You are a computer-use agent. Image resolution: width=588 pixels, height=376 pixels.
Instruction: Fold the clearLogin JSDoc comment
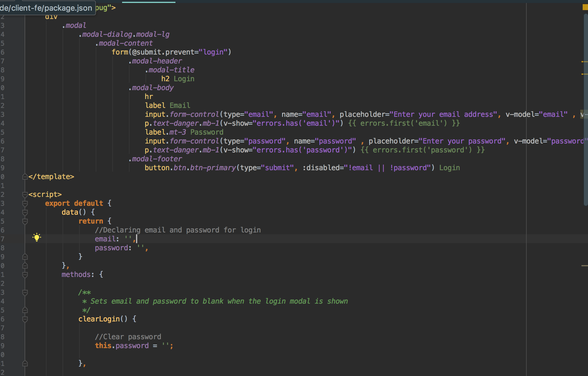point(25,292)
